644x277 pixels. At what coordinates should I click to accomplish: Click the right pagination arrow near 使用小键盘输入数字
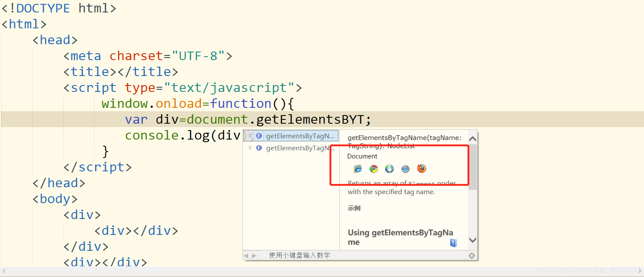[254, 255]
